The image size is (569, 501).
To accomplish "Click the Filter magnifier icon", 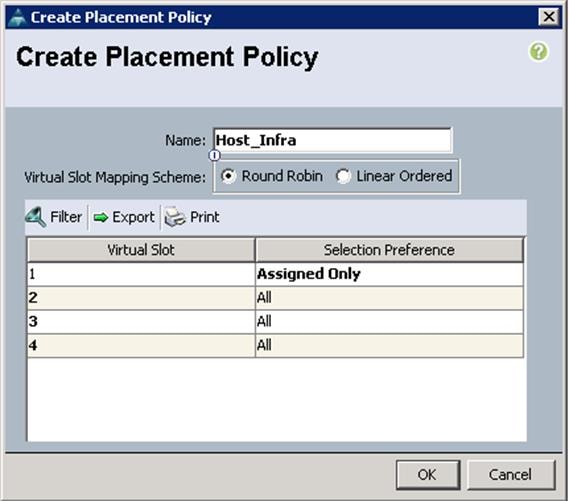I will [x=36, y=217].
